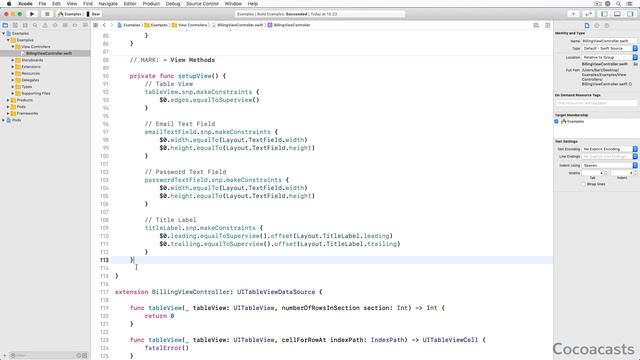Select the Quick Help inspector icon
Screen dimensions: 640x360
pos(607,26)
